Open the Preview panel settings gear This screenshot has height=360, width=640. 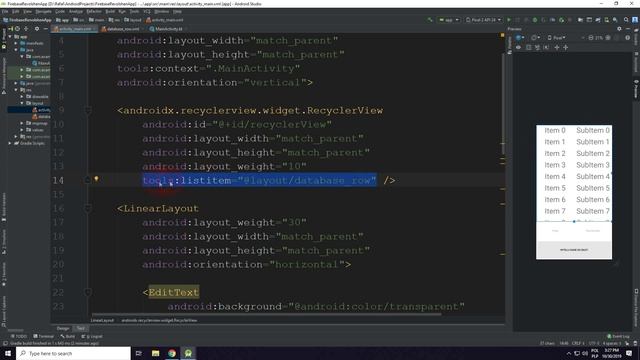point(619,29)
